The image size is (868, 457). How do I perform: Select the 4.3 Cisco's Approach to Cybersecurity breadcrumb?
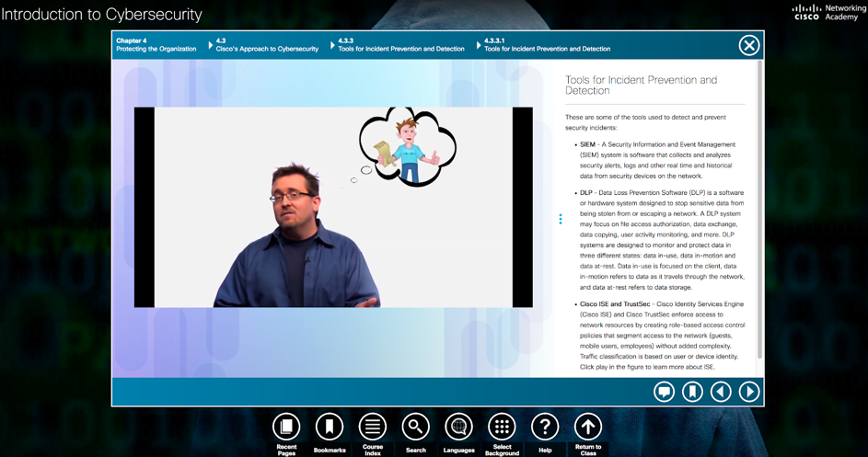pyautogui.click(x=267, y=45)
